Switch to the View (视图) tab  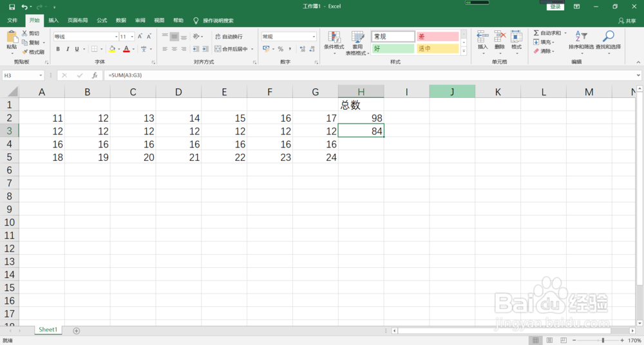tap(159, 21)
